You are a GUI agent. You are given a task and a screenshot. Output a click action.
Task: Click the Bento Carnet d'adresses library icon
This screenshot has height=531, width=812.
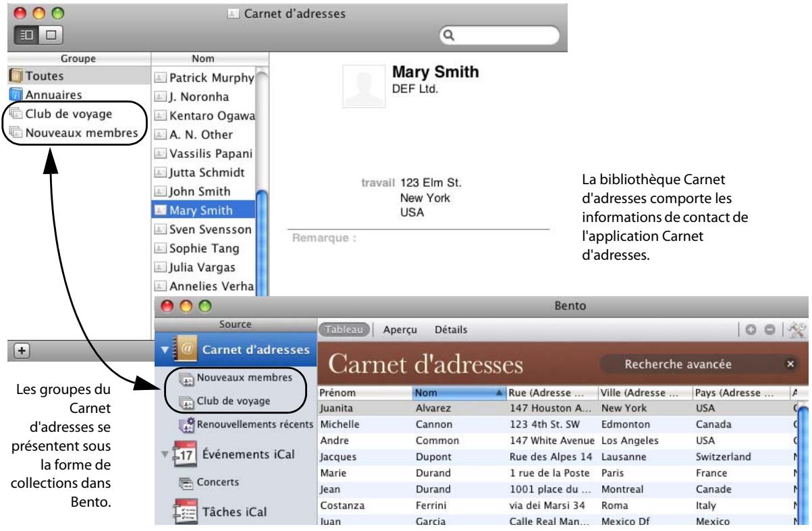[186, 350]
